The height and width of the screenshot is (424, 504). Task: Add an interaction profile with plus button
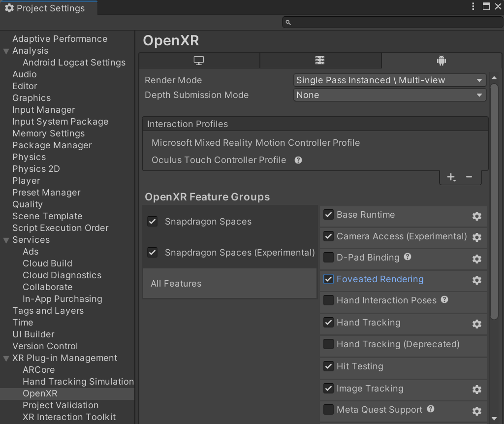click(451, 177)
